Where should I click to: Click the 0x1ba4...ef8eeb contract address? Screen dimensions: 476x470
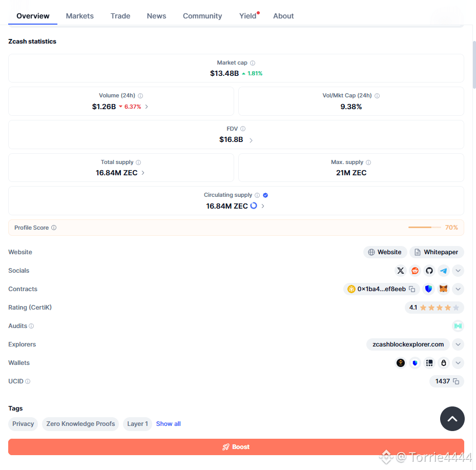pos(381,289)
